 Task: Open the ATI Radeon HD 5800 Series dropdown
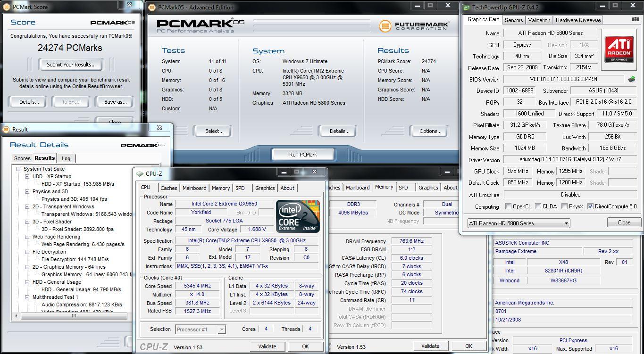(519, 223)
